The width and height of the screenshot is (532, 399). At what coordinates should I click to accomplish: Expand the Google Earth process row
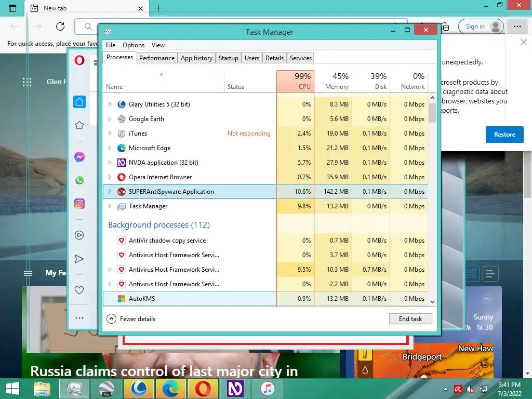click(110, 119)
